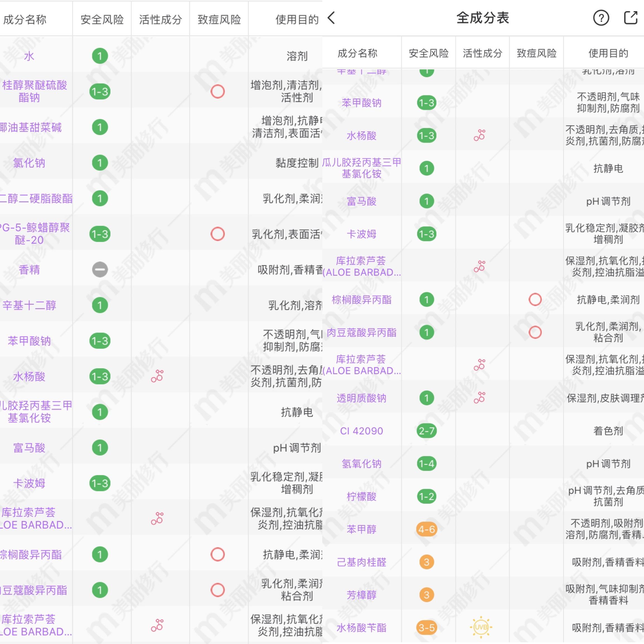Tap the green 1-3 badge for 卡波姆
Screen dimensions: 644x644
[x=428, y=234]
